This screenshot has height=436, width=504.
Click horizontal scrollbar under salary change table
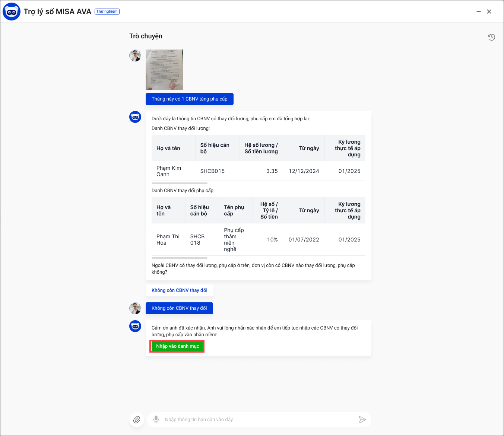coord(180,183)
